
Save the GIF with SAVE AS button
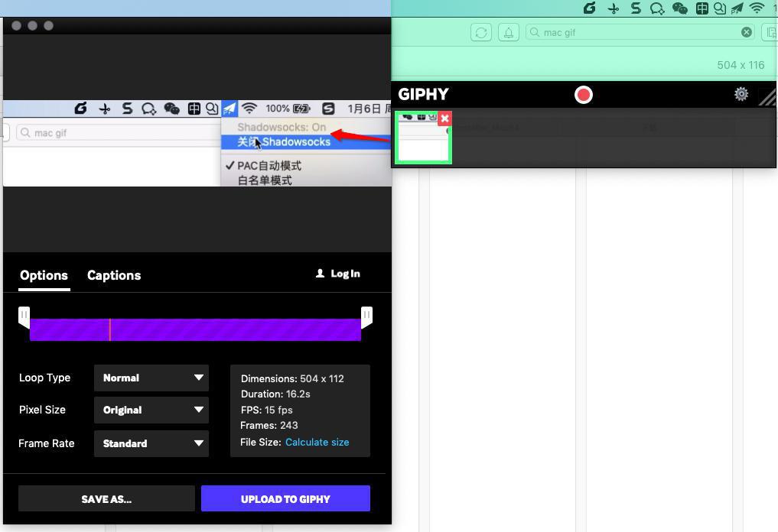tap(106, 499)
